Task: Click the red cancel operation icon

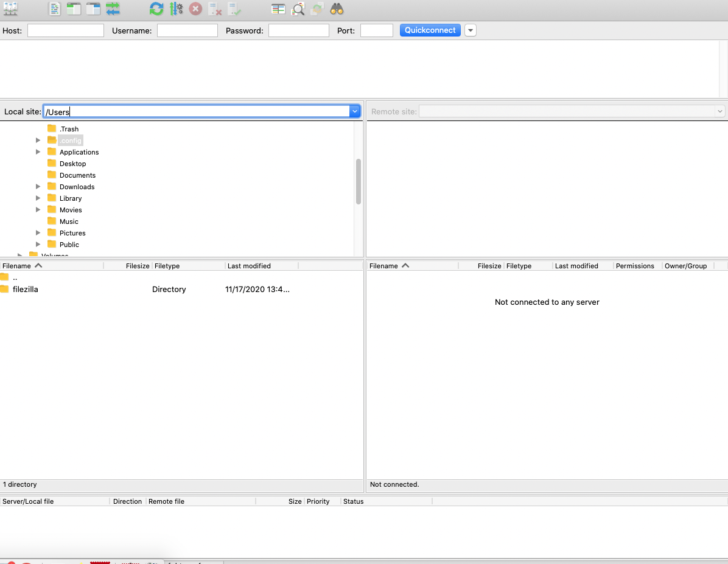Action: point(195,9)
